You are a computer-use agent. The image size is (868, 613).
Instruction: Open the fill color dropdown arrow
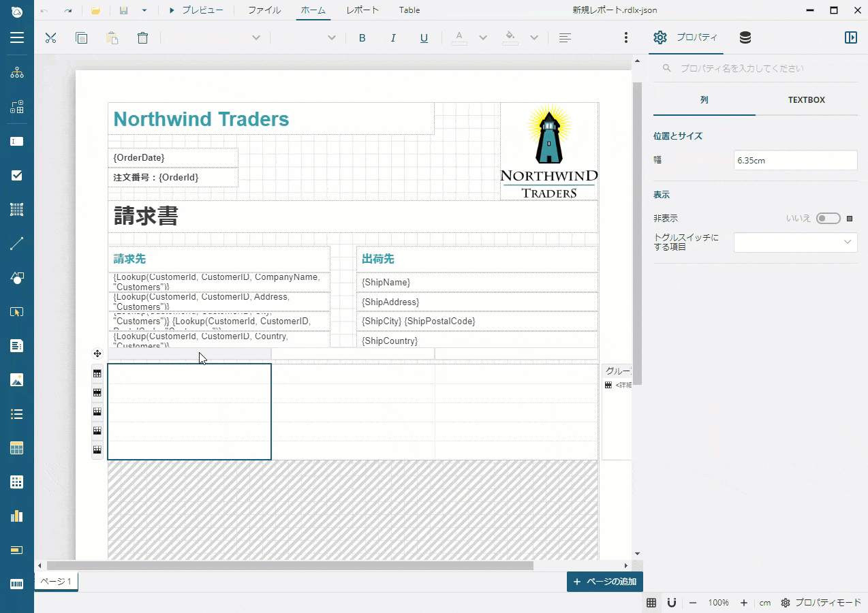click(x=533, y=37)
